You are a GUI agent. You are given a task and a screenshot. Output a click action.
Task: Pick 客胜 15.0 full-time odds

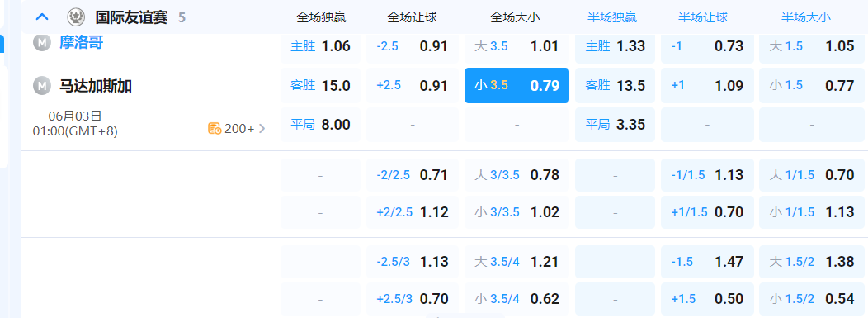pyautogui.click(x=320, y=85)
